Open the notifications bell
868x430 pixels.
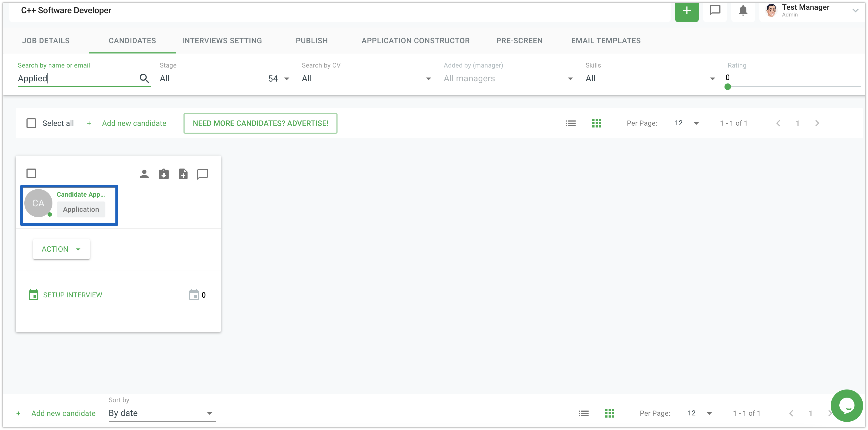click(x=743, y=11)
